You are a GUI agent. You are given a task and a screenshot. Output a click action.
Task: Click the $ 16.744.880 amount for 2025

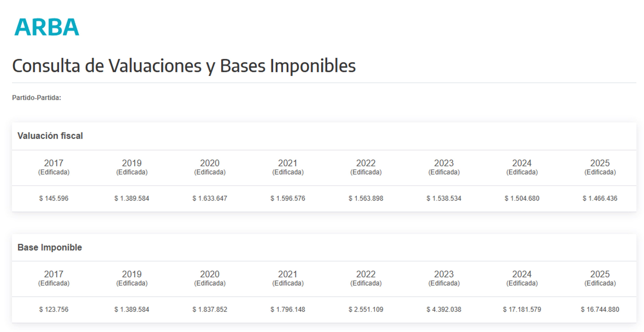click(x=600, y=309)
